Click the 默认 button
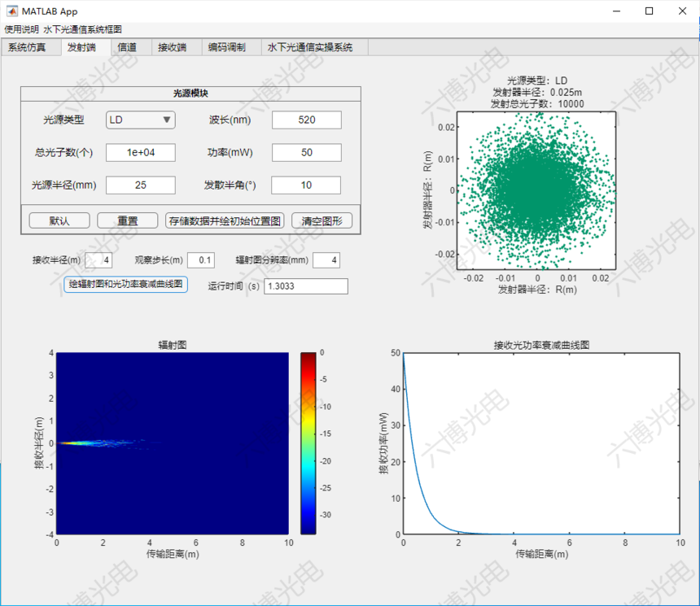Viewport: 700px width, 606px height. [x=59, y=220]
